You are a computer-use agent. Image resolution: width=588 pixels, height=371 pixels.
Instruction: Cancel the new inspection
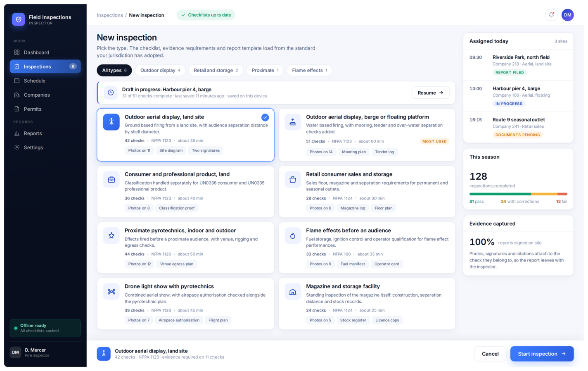coord(490,354)
